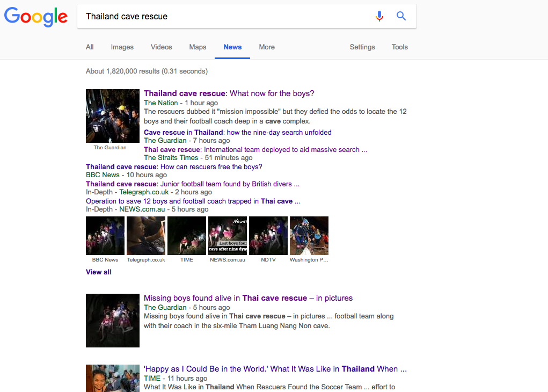Click the TIME 'Happy as I Could Be' headline
The width and height of the screenshot is (548, 392).
click(275, 369)
